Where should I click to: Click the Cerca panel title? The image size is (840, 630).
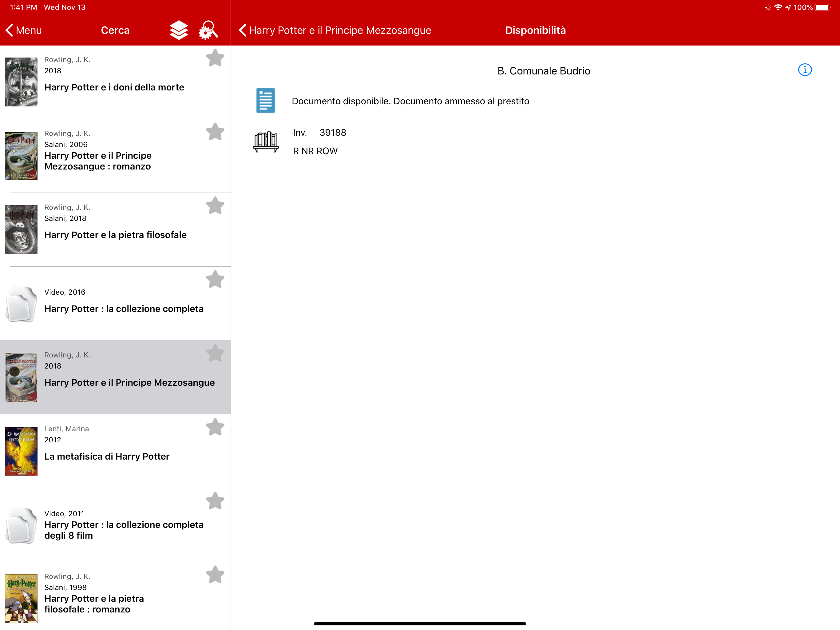click(x=115, y=30)
